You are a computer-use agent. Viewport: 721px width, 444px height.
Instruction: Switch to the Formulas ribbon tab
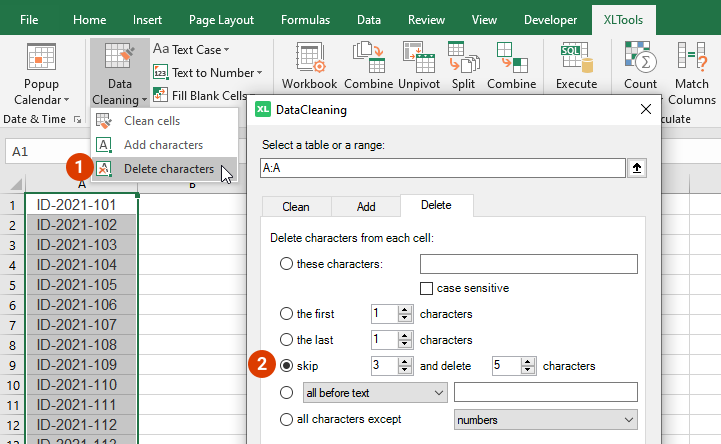(305, 20)
